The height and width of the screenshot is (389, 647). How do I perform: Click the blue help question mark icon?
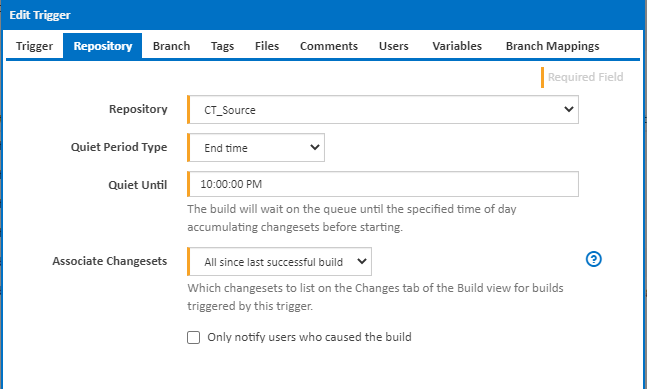594,259
